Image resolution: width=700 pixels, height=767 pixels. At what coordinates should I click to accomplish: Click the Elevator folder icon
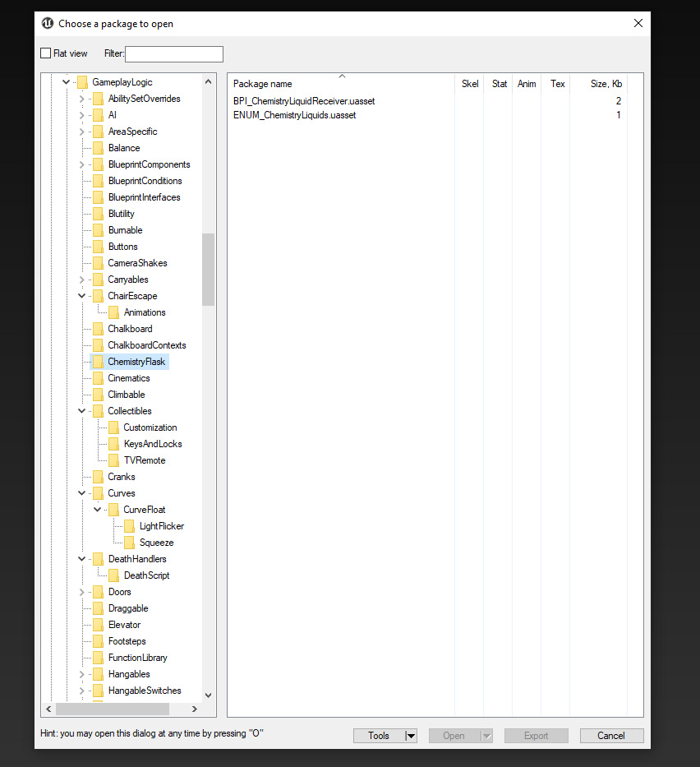coord(99,625)
